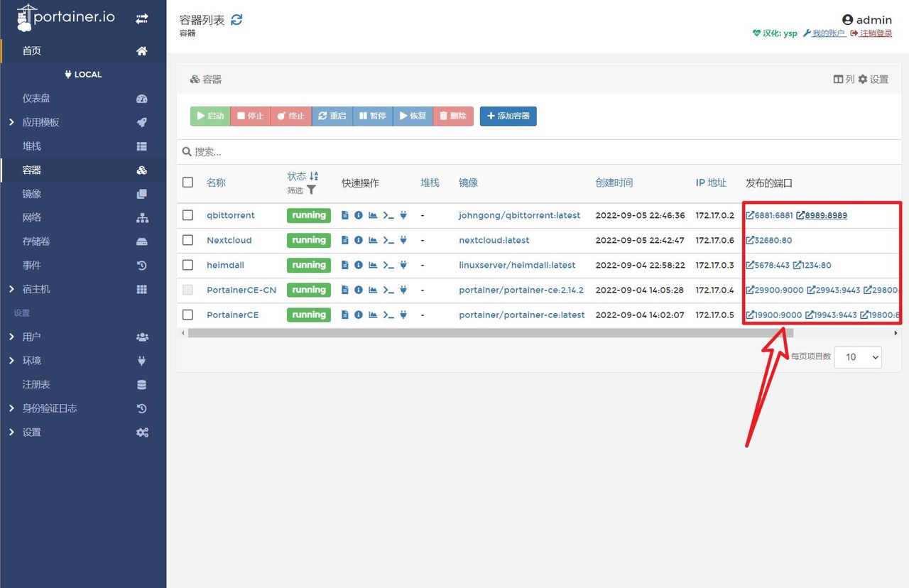
Task: Open 我的账户 link
Action: (824, 33)
